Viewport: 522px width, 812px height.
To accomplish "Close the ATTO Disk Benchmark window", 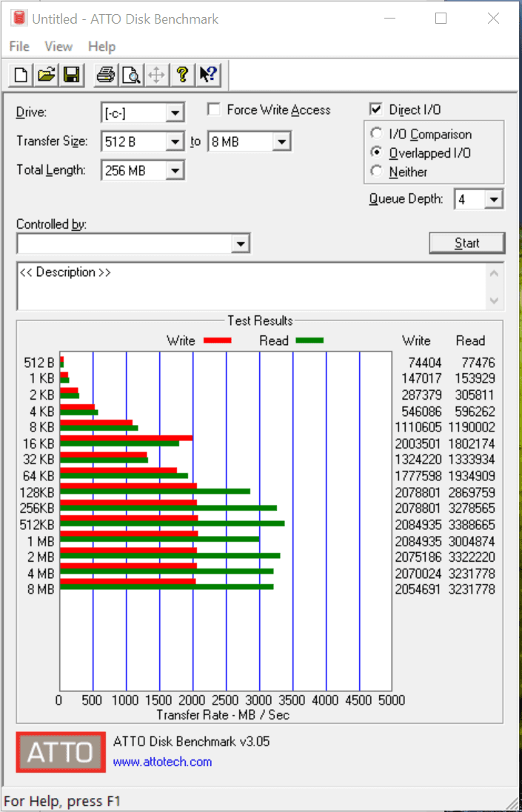I will pos(494,19).
